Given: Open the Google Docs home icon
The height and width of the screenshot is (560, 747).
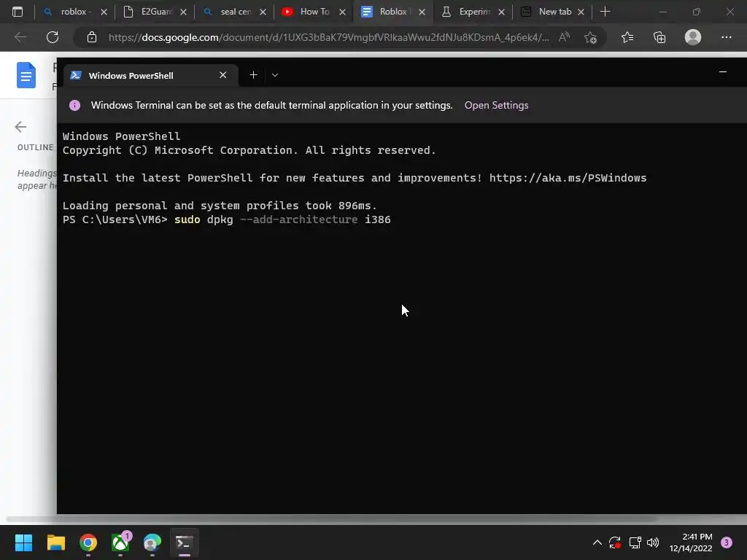Looking at the screenshot, I should (26, 75).
